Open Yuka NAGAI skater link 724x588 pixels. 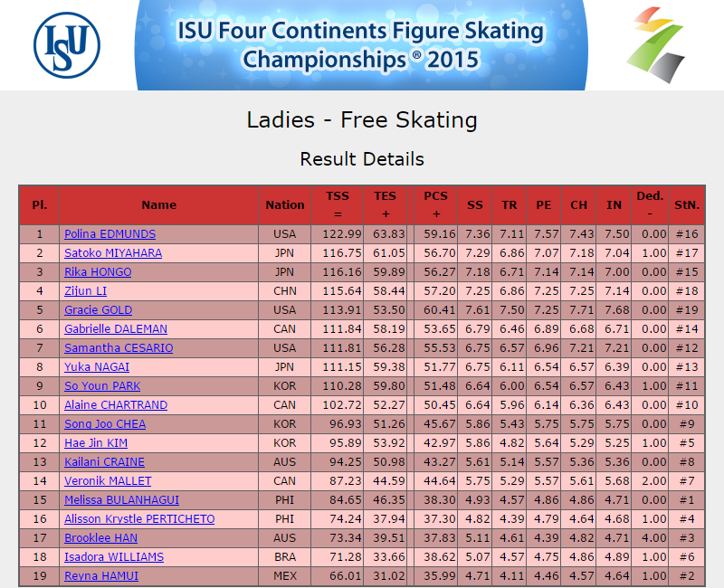(x=97, y=366)
